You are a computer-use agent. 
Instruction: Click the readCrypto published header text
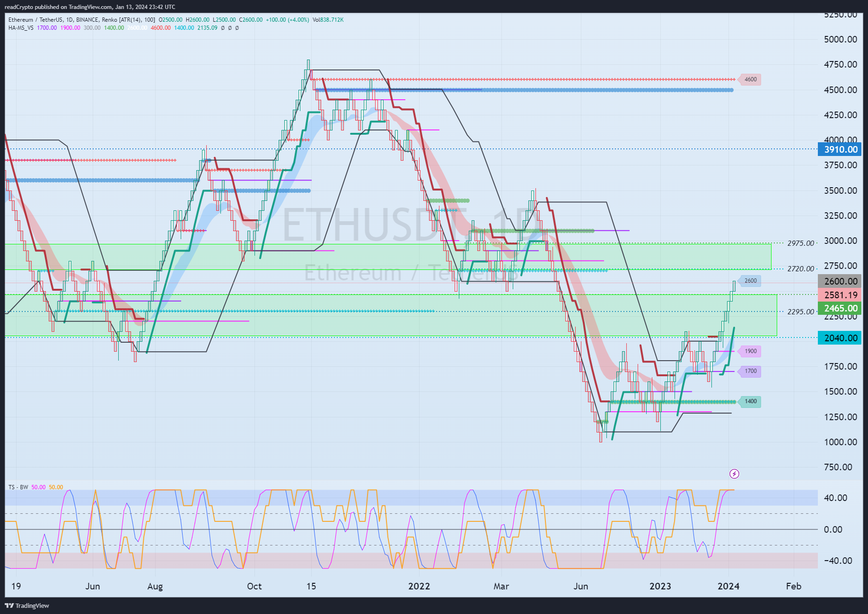click(90, 7)
